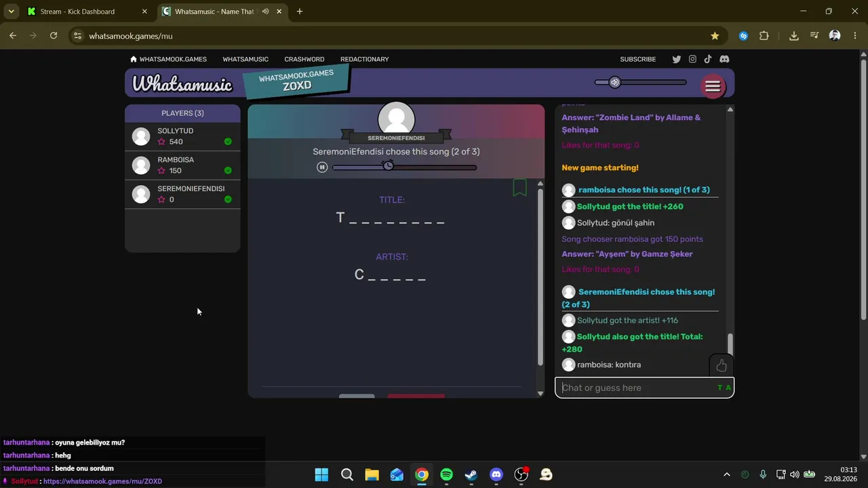Go back with the browser back arrow
The width and height of the screenshot is (868, 488).
pyautogui.click(x=13, y=36)
